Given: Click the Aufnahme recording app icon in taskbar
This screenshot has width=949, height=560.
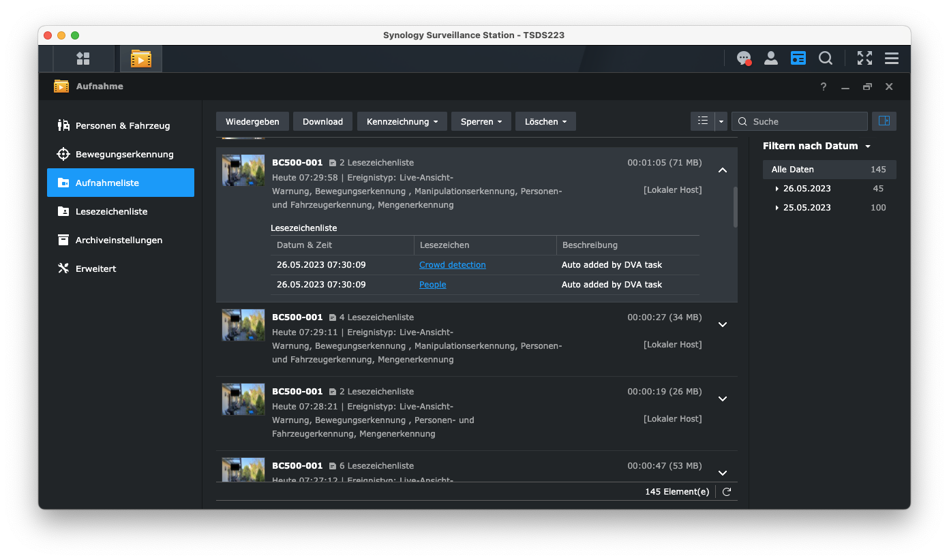Looking at the screenshot, I should click(x=141, y=59).
